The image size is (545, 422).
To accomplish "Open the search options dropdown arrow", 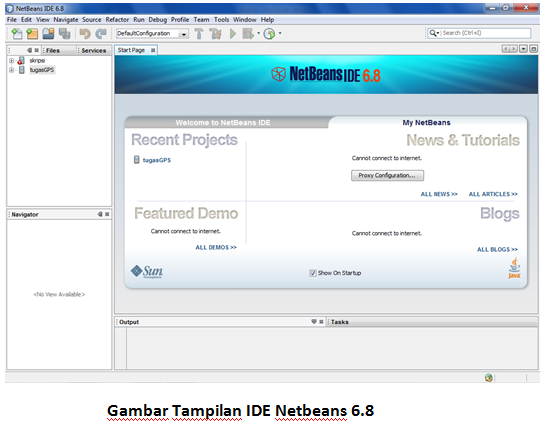I will tap(438, 33).
